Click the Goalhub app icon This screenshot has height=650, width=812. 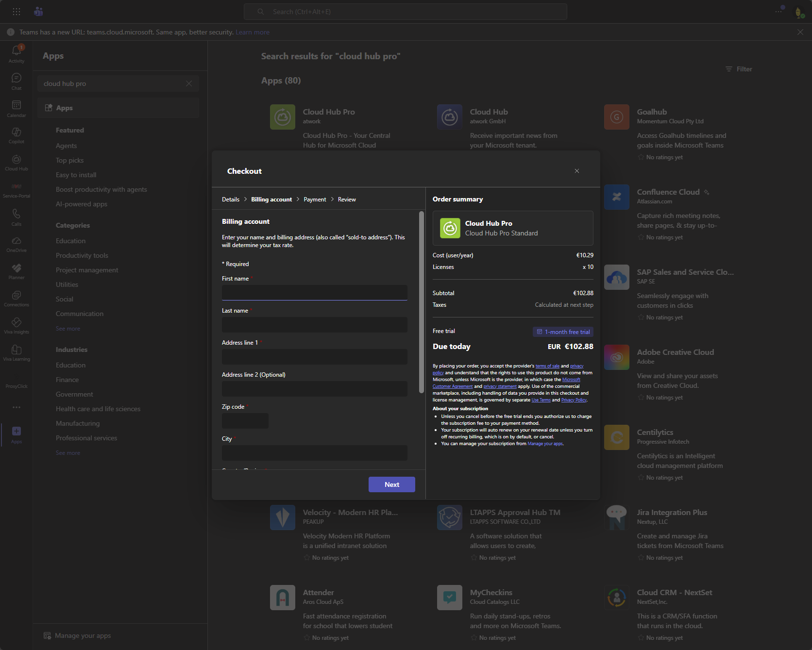point(617,117)
